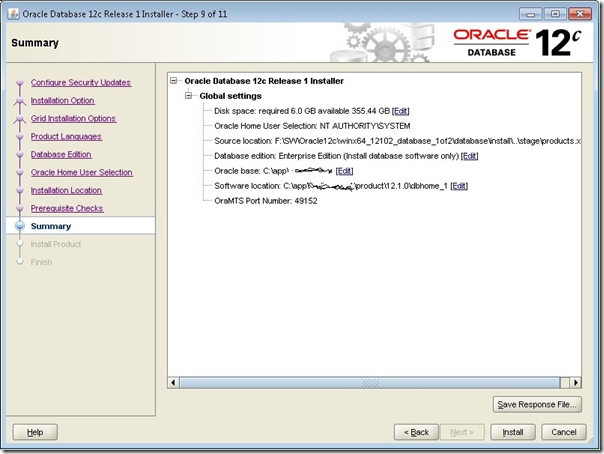Viewport: 604px width, 454px height.
Task: Open the Oracle Home User Selection step
Action: [x=82, y=172]
